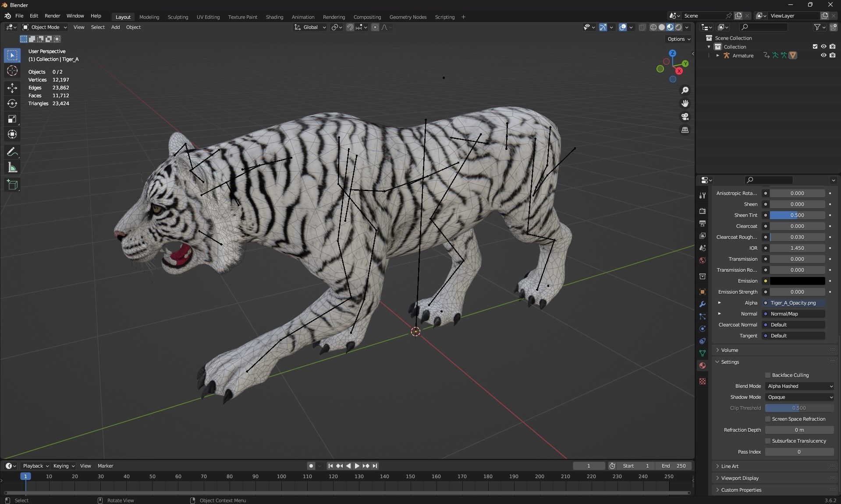Expand the Volume panel
The height and width of the screenshot is (504, 841).
click(x=730, y=350)
